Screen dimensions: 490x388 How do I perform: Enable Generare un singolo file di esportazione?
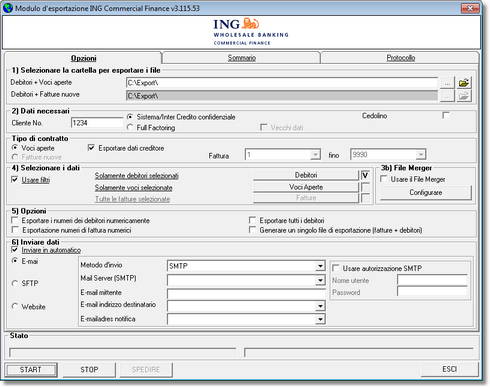pos(253,230)
